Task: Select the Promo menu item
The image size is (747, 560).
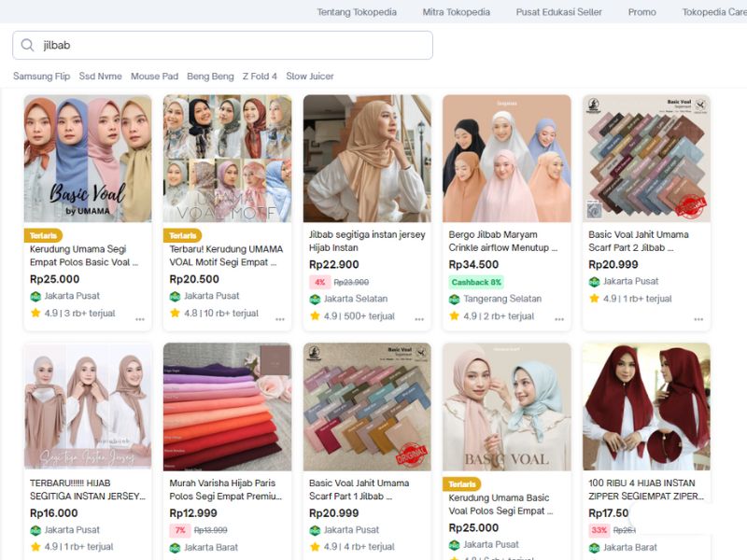Action: 641,12
